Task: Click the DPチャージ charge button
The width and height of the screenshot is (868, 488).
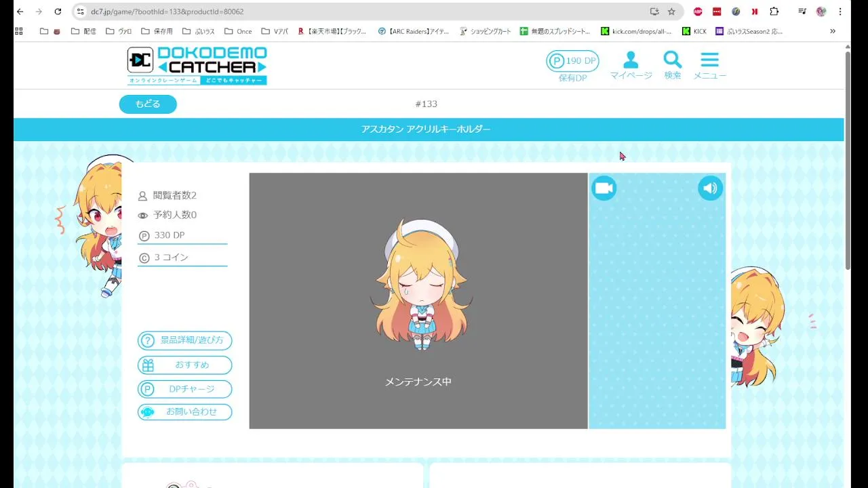Action: 184,389
